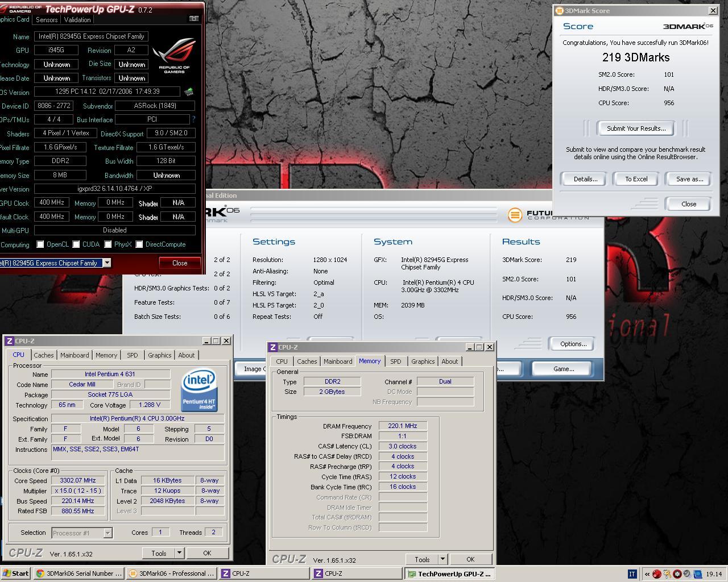This screenshot has height=582, width=728.
Task: Click the Core Speed value 3302.07 MHz
Action: point(77,480)
